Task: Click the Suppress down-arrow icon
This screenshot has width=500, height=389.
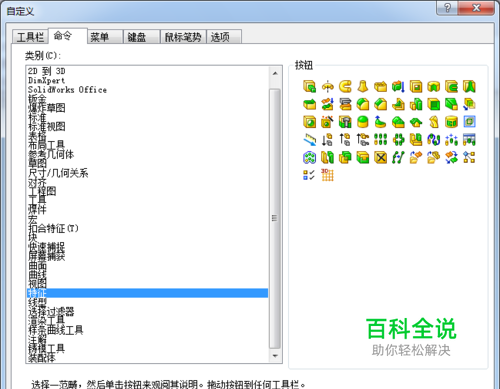Action: tap(328, 140)
